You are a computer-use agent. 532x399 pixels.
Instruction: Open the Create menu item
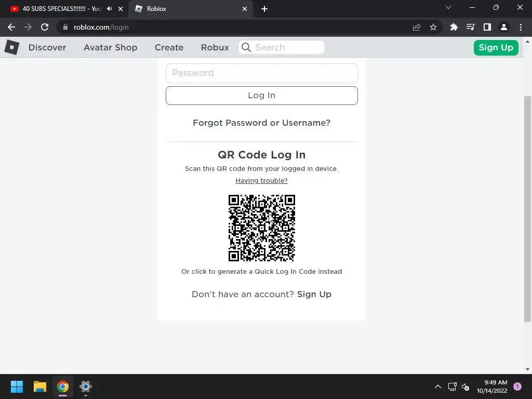click(x=169, y=47)
